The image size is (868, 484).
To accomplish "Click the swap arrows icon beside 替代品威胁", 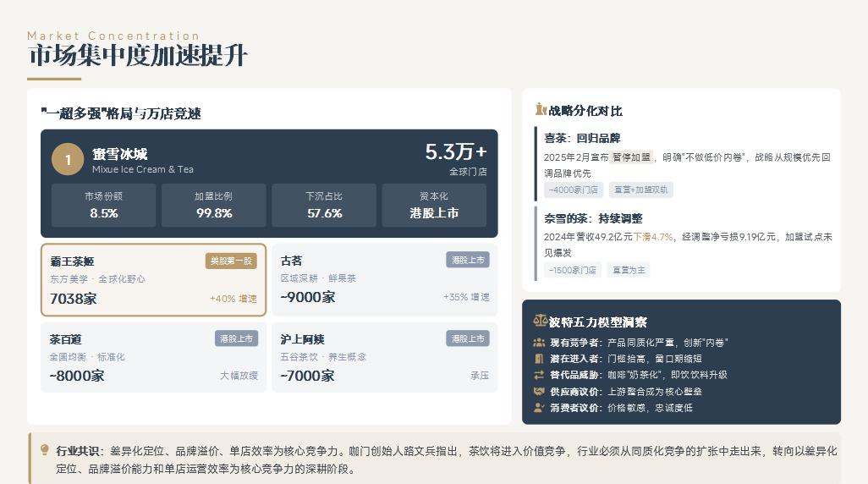I will [x=539, y=375].
